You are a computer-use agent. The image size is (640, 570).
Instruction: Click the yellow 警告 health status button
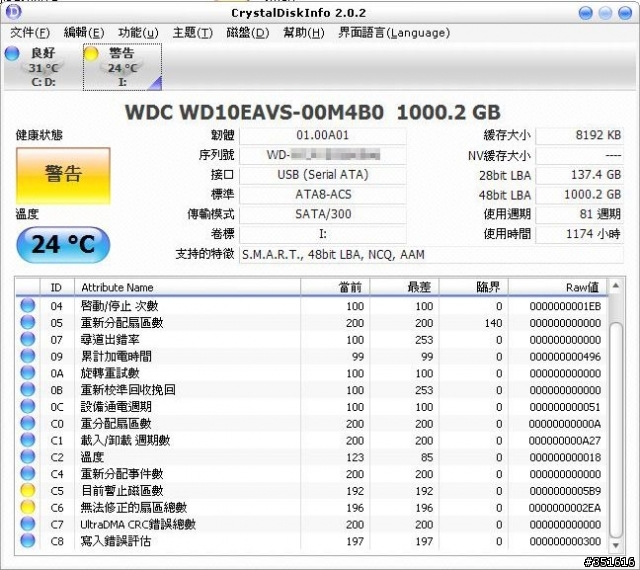pyautogui.click(x=63, y=176)
